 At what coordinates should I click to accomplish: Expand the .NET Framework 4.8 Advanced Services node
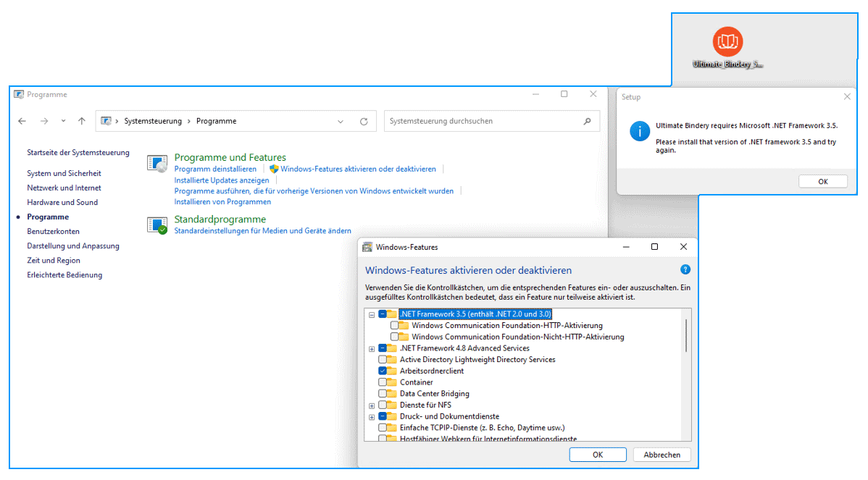(372, 348)
